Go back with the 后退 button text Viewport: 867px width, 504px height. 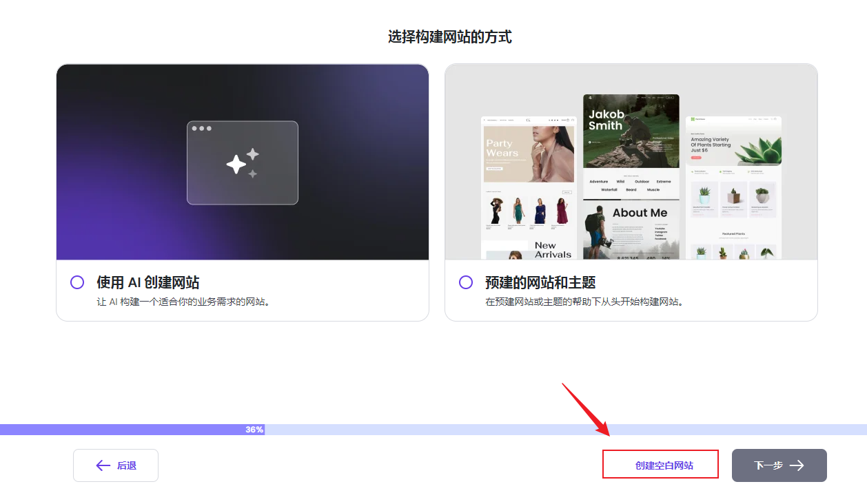[x=127, y=465]
